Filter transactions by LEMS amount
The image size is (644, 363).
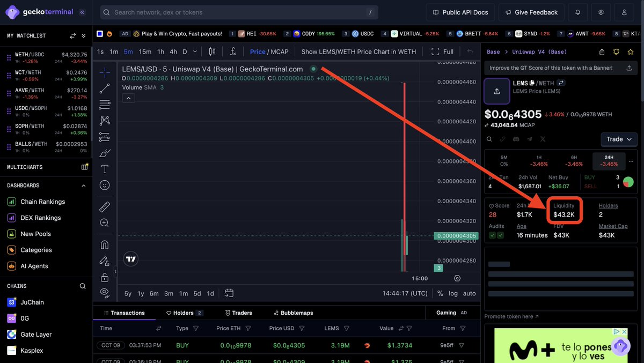pos(348,328)
